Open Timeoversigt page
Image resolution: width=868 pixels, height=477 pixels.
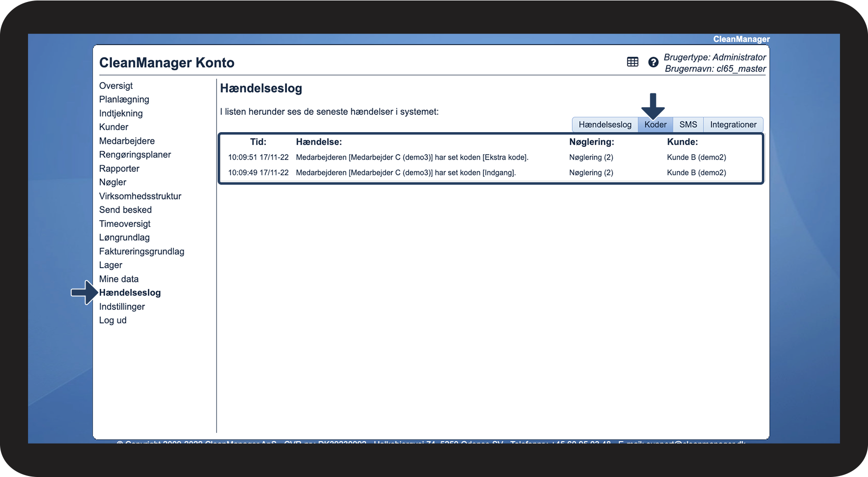[x=125, y=224]
